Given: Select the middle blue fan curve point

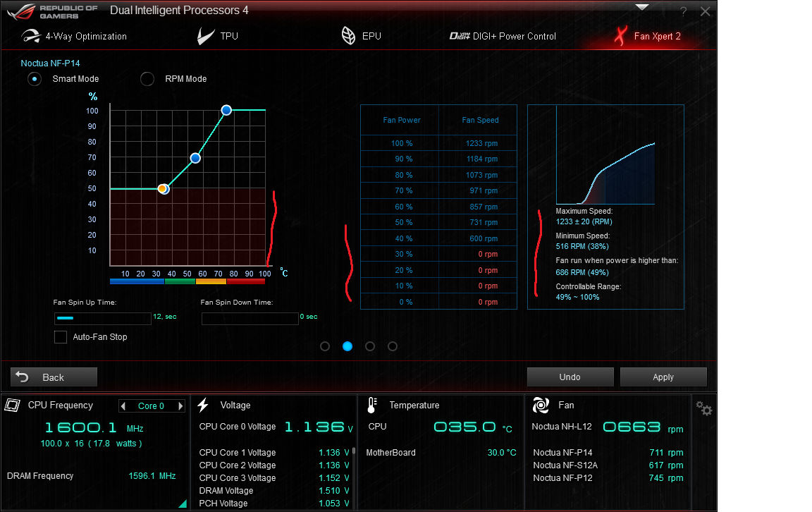Looking at the screenshot, I should (x=195, y=158).
